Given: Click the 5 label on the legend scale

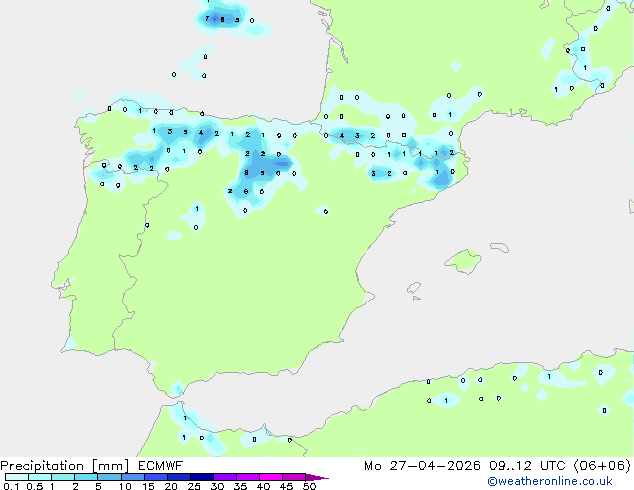Looking at the screenshot, I should (x=98, y=486).
